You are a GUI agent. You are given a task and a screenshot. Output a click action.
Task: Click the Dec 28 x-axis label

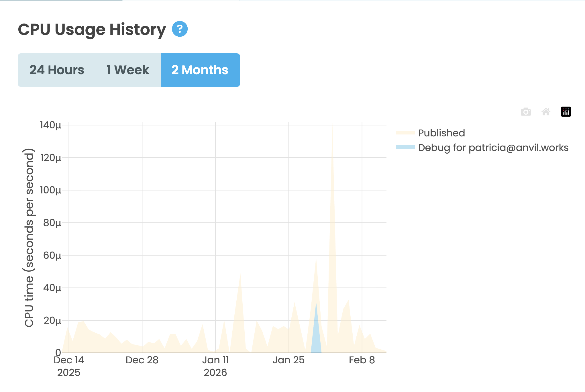click(142, 360)
